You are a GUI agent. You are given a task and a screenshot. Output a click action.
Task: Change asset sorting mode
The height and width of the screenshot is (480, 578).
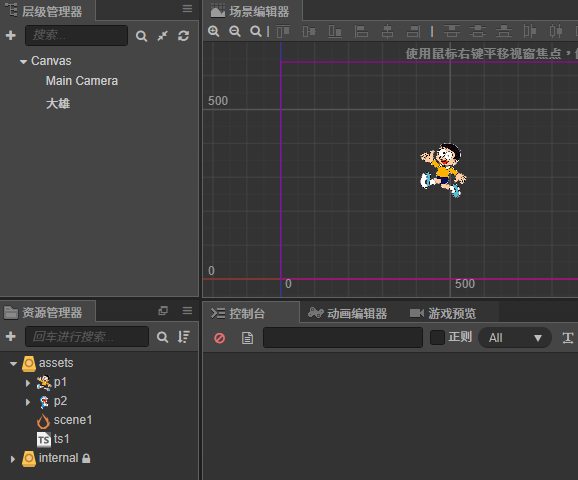pos(184,337)
